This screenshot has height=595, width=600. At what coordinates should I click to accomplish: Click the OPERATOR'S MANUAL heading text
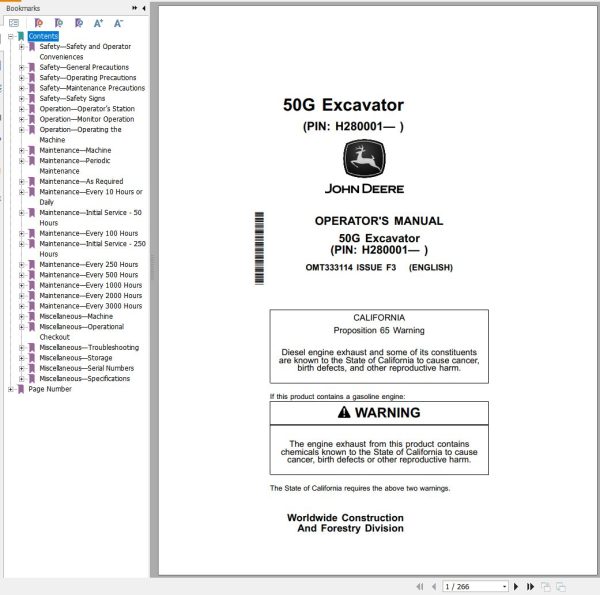coord(379,221)
